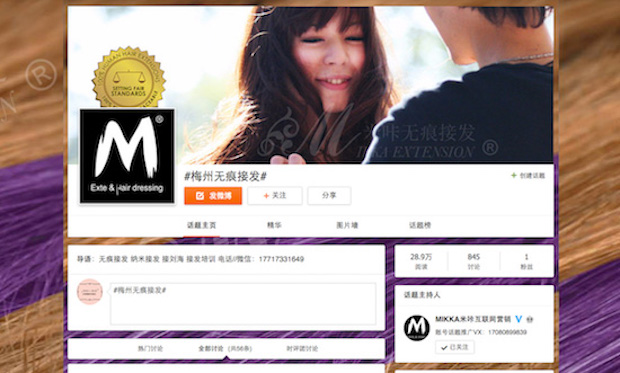Click the blue V verified badge

pyautogui.click(x=518, y=319)
